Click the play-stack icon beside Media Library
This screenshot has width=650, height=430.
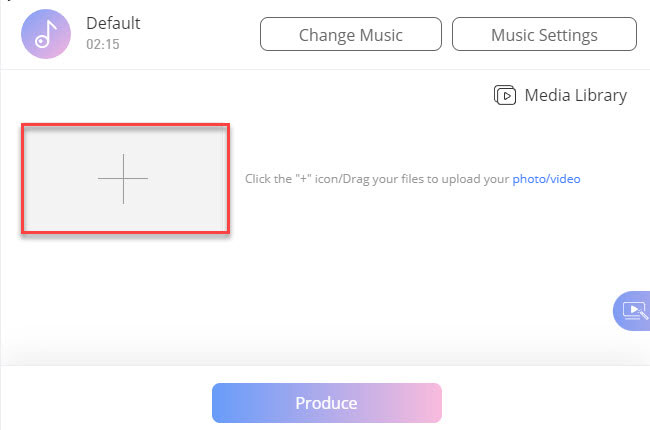(505, 95)
